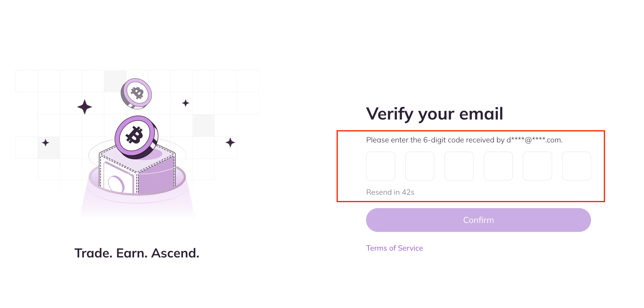Click the small floating Bitcoin coin icon

136,93
